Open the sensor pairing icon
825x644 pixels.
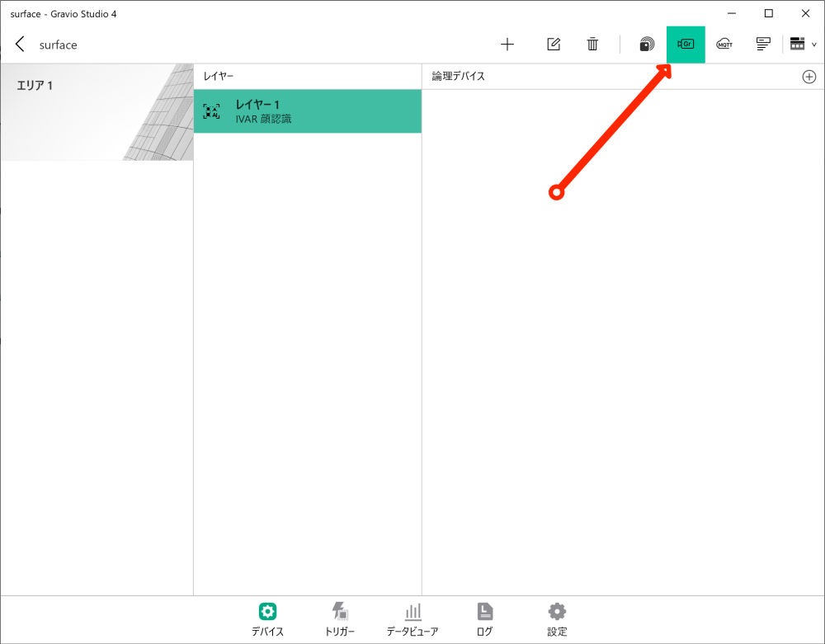coord(647,45)
